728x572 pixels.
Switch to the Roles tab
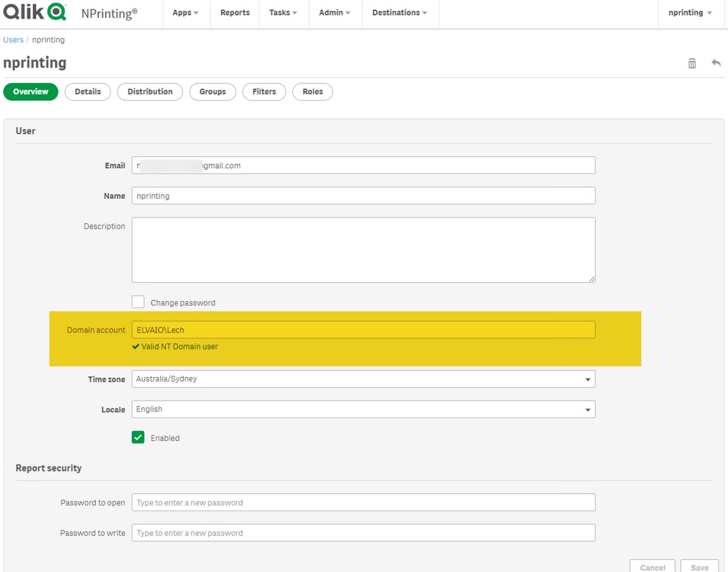point(313,92)
